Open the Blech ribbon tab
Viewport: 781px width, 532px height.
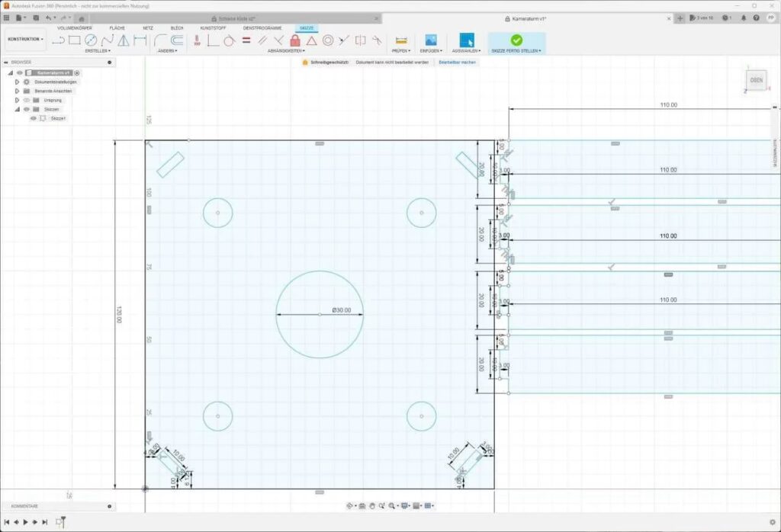tap(177, 27)
